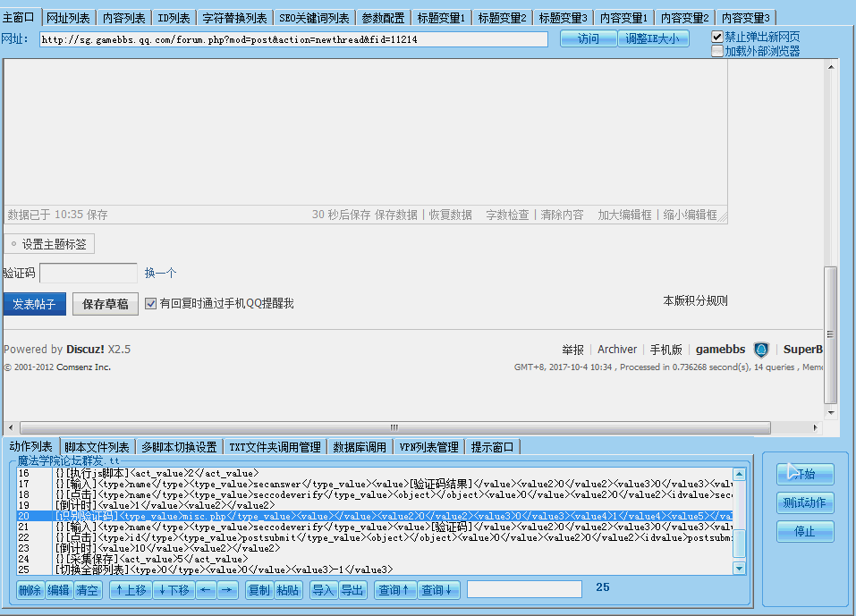Screen dimensions: 856x616
Task: Open VPN列表管理 tab
Action: (428, 447)
